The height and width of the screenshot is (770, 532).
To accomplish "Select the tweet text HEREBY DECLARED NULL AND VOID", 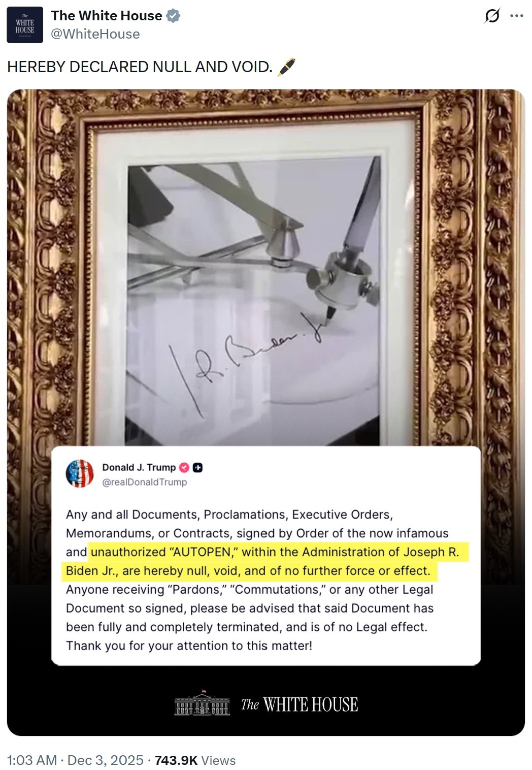I will coord(140,67).
